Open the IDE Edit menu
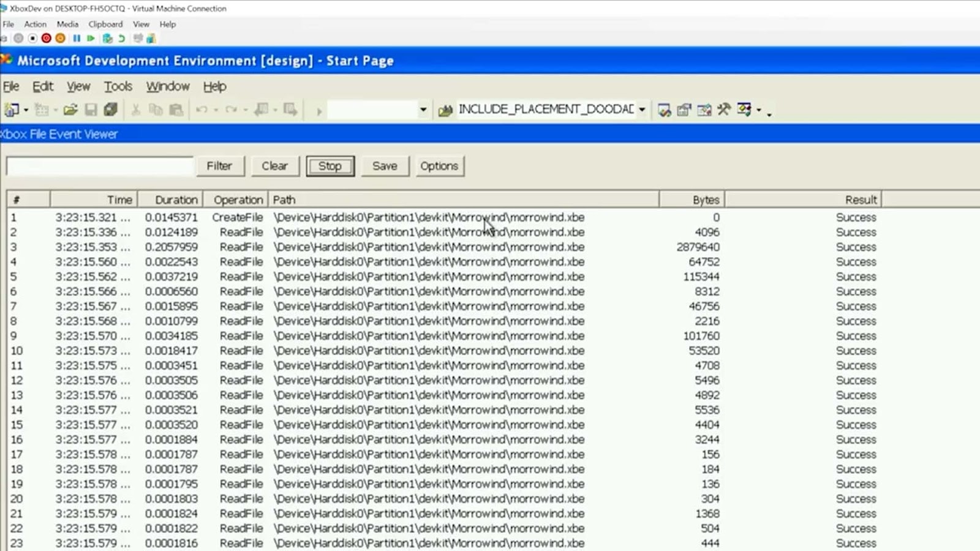The height and width of the screenshot is (551, 980). click(43, 86)
